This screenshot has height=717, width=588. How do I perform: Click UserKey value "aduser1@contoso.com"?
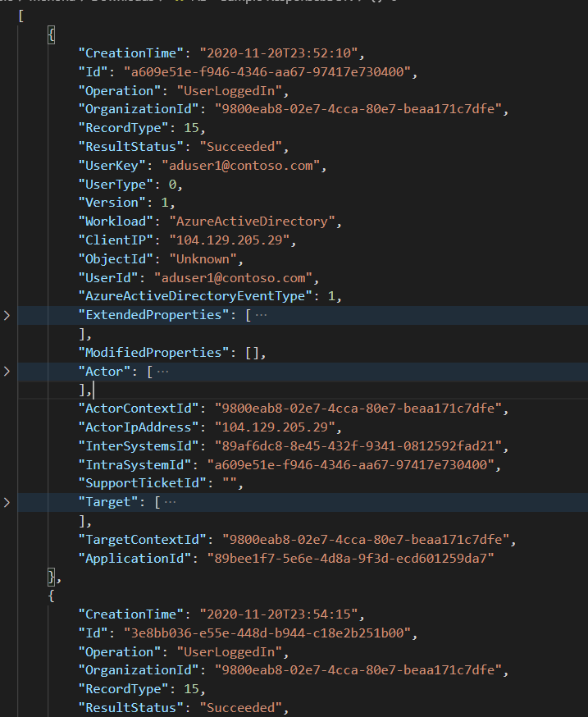(241, 166)
